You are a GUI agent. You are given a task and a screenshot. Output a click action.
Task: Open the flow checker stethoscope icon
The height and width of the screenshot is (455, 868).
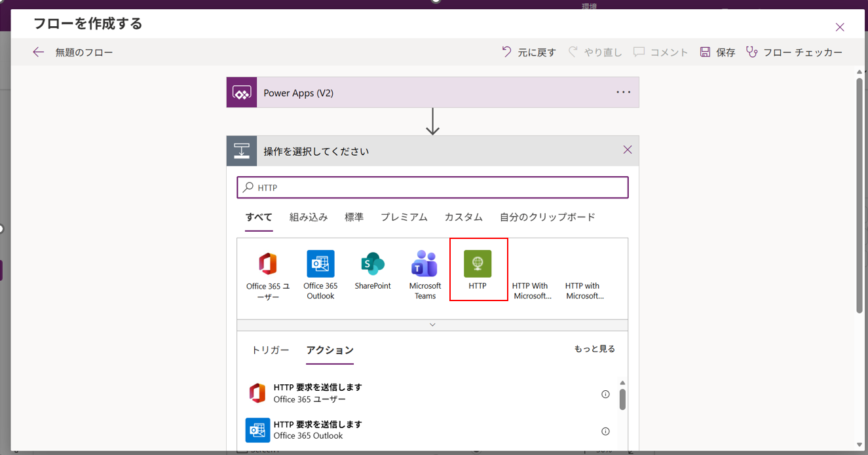752,52
